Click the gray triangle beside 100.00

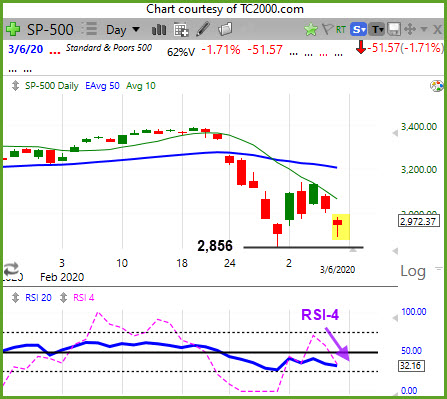pos(395,319)
